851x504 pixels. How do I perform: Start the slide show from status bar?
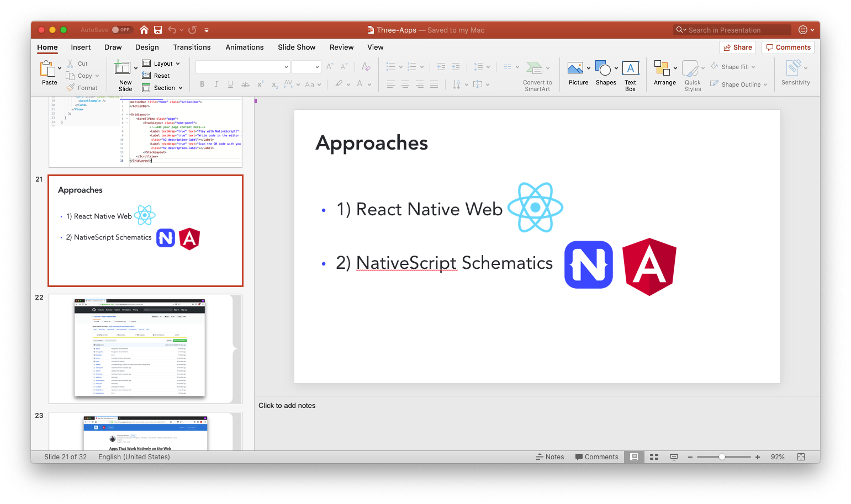[x=674, y=457]
